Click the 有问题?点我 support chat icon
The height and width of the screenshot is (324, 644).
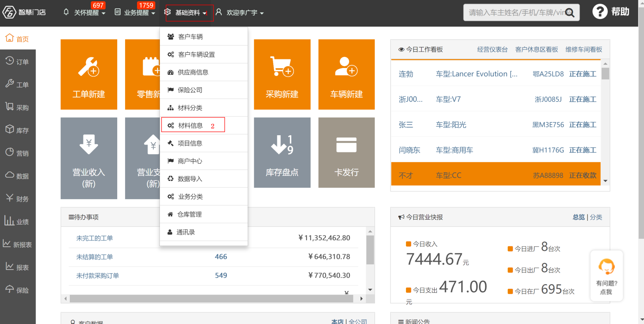click(606, 275)
